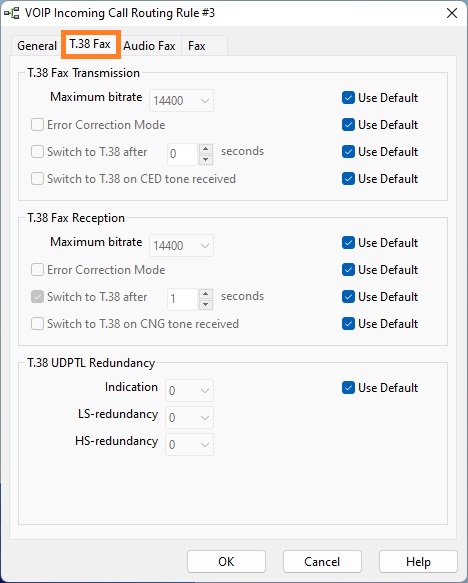This screenshot has height=583, width=468.
Task: Select the Fax tab
Action: coord(197,46)
